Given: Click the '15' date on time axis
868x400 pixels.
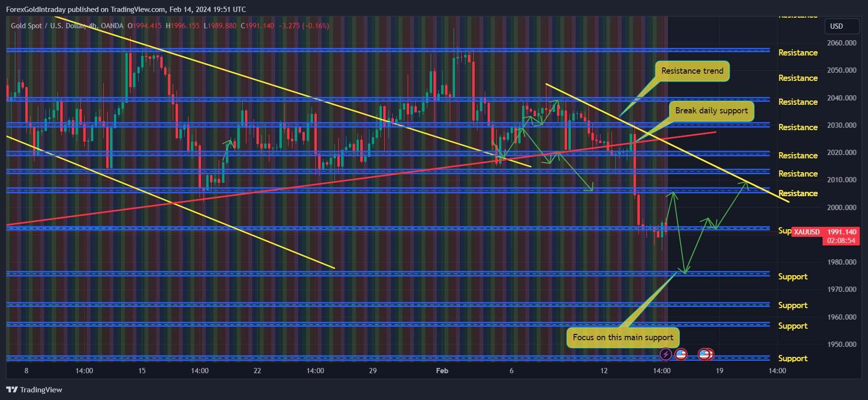Looking at the screenshot, I should (142, 371).
